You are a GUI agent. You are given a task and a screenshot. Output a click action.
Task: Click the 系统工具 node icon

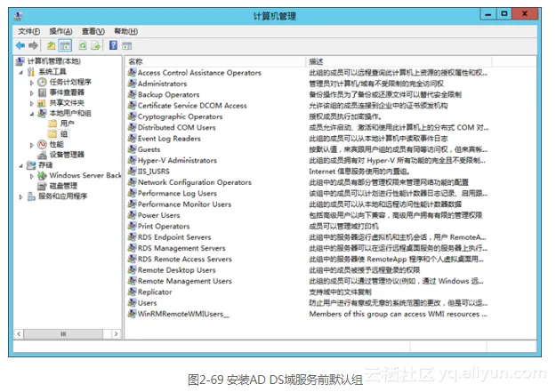pyautogui.click(x=31, y=72)
